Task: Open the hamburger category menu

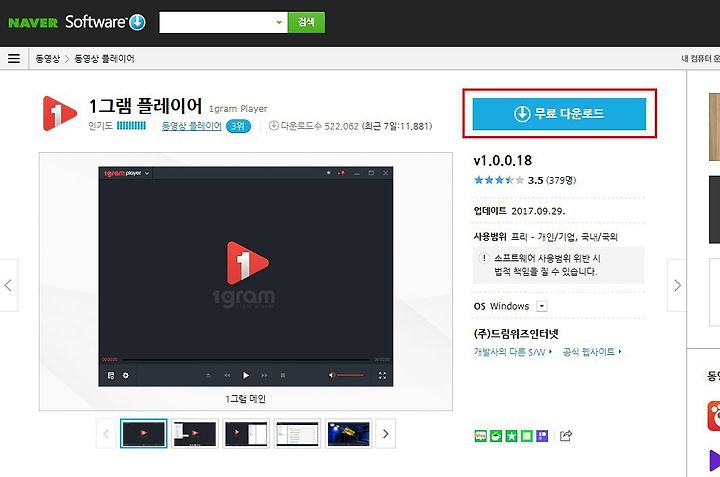Action: [14, 58]
